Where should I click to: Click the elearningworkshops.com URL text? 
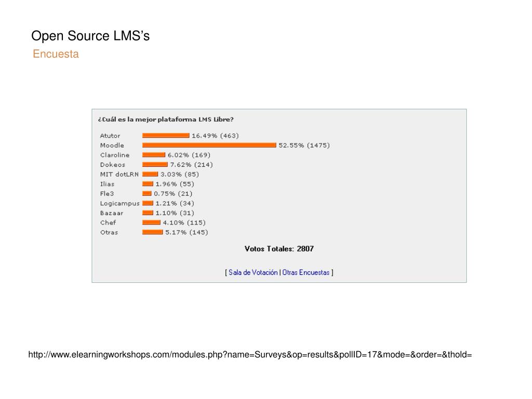pyautogui.click(x=250, y=354)
